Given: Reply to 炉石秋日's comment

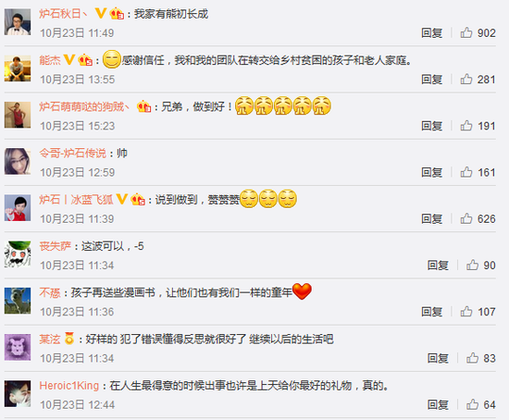Looking at the screenshot, I should point(432,32).
